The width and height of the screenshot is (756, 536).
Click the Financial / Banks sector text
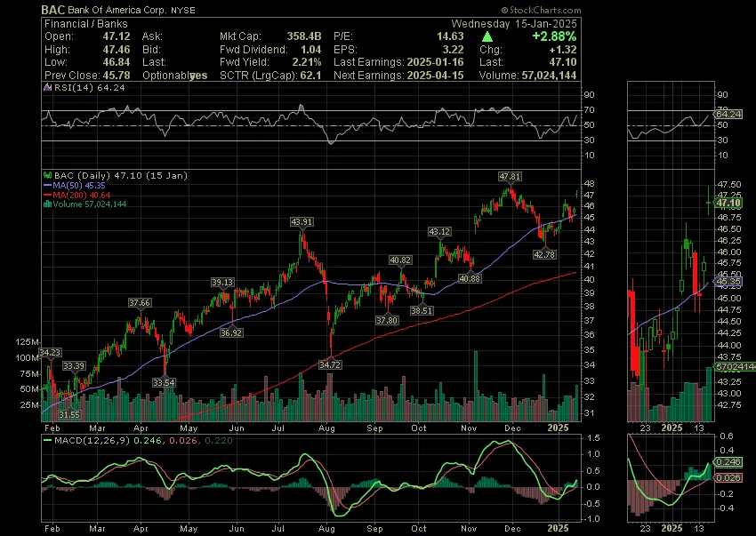86,24
